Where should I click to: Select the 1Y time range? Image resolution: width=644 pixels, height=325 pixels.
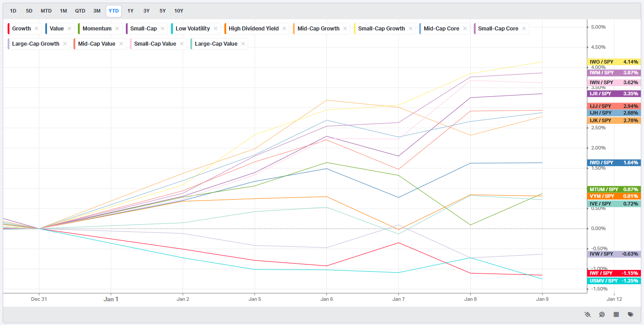pyautogui.click(x=130, y=11)
